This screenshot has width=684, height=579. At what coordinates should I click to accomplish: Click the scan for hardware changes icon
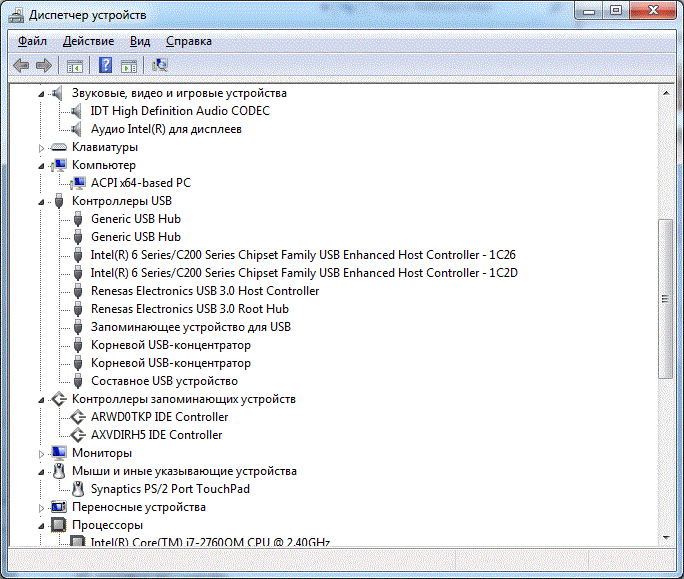[160, 66]
